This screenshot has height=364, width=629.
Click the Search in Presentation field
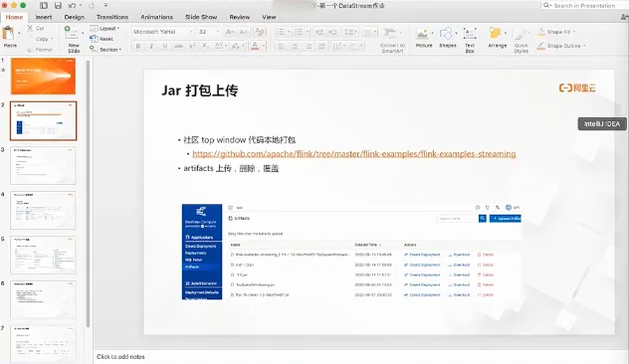[x=584, y=6]
